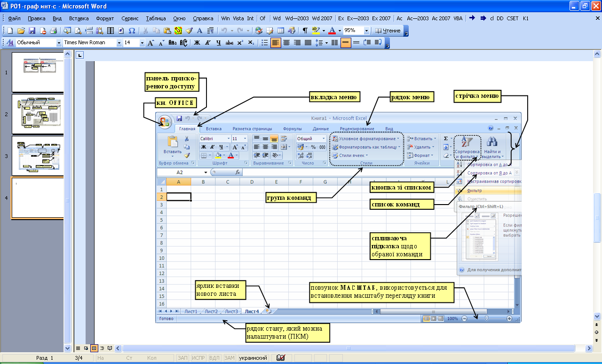Justify the paragraph text
Image resolution: width=602 pixels, height=364 pixels.
pos(308,42)
